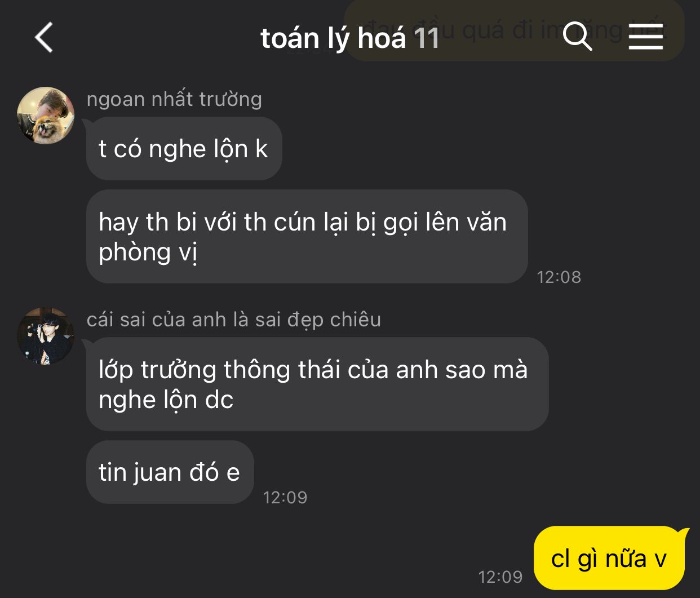The image size is (700, 598).
Task: Open the chat search magnifier icon
Action: (577, 36)
